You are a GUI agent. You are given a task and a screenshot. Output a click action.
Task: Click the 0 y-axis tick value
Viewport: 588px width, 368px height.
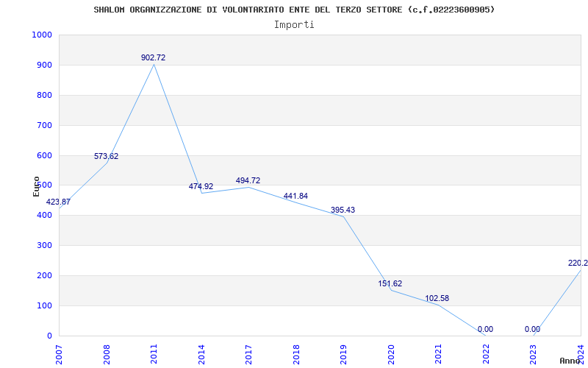click(49, 336)
